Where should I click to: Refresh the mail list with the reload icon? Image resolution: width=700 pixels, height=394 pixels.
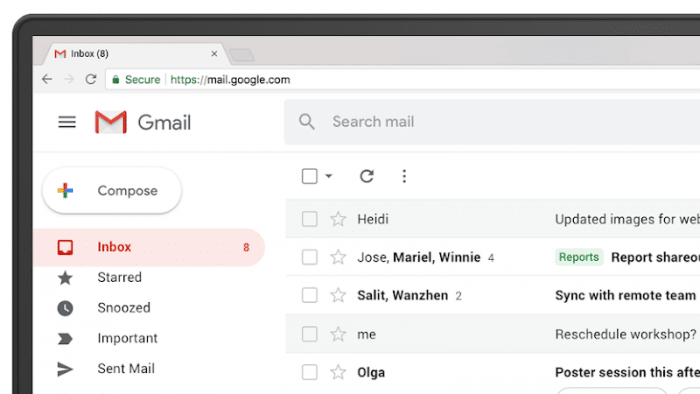(x=367, y=176)
